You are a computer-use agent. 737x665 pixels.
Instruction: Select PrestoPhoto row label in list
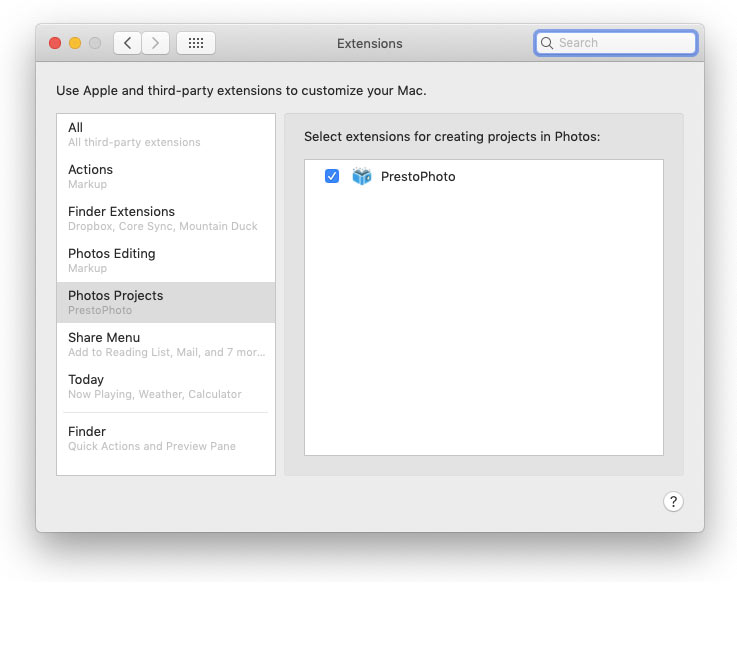tap(418, 176)
